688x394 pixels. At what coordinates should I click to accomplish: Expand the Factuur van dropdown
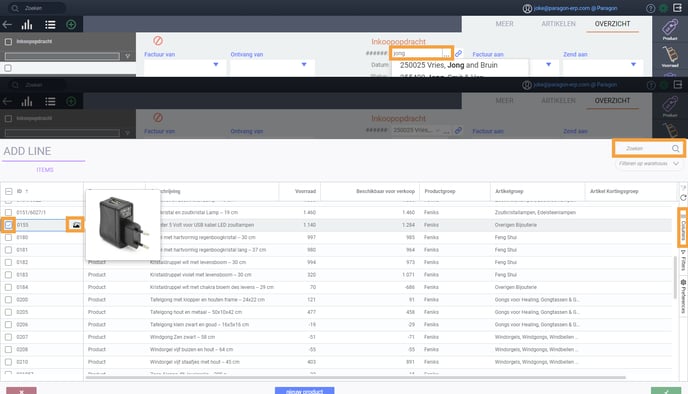(215, 64)
